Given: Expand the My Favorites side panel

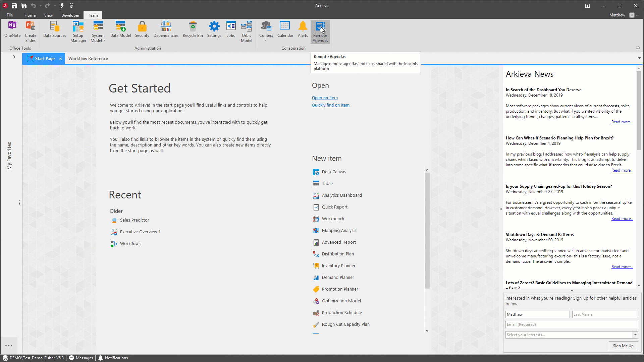Looking at the screenshot, I should click(14, 57).
